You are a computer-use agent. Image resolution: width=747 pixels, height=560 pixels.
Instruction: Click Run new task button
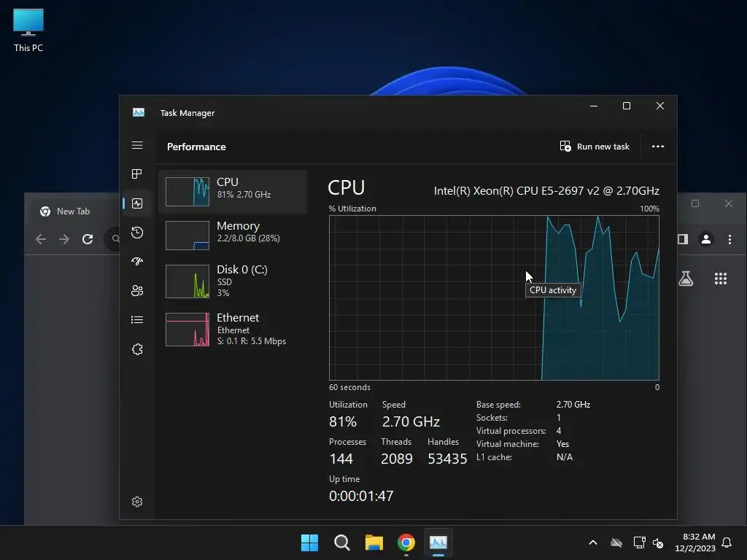[x=595, y=146]
